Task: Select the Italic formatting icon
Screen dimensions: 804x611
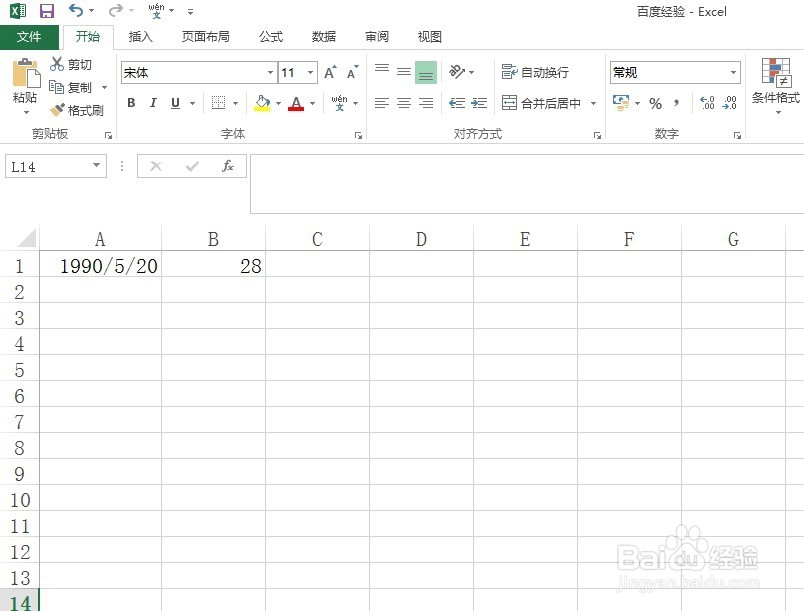Action: pyautogui.click(x=151, y=103)
